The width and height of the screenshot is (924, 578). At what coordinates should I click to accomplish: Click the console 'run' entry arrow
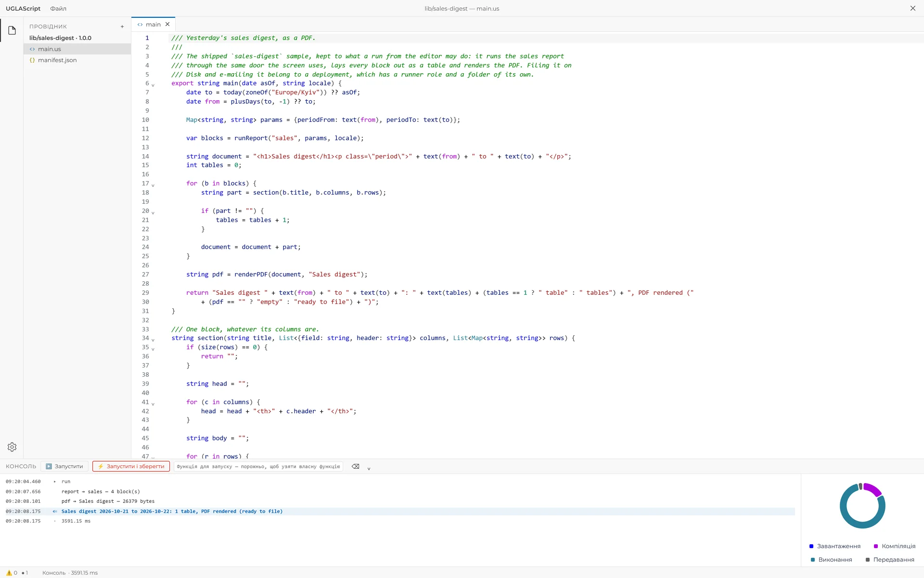pos(54,482)
